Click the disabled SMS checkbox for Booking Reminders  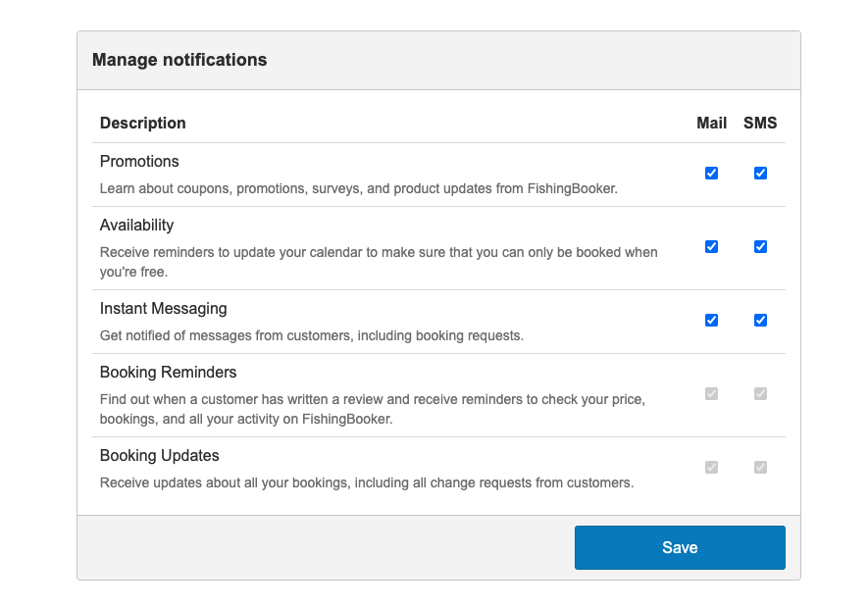click(760, 393)
